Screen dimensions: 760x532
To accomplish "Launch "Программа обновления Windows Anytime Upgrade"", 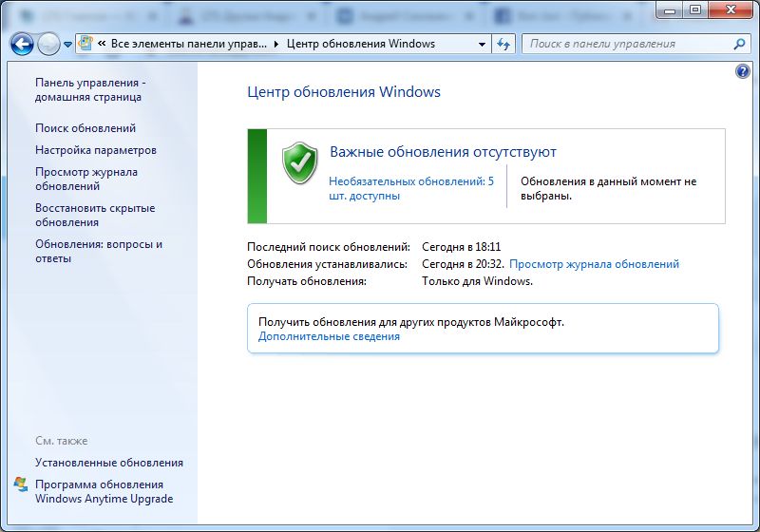I will tap(104, 491).
